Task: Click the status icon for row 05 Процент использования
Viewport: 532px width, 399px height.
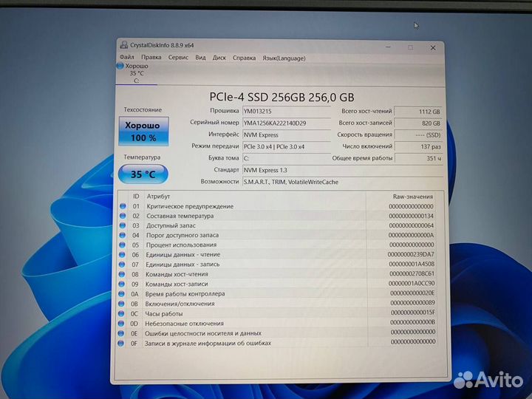Action: pos(122,245)
